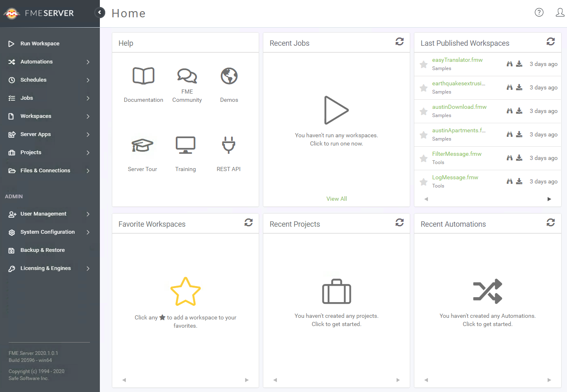
Task: Expand the Schedules menu chevron
Action: tap(88, 80)
